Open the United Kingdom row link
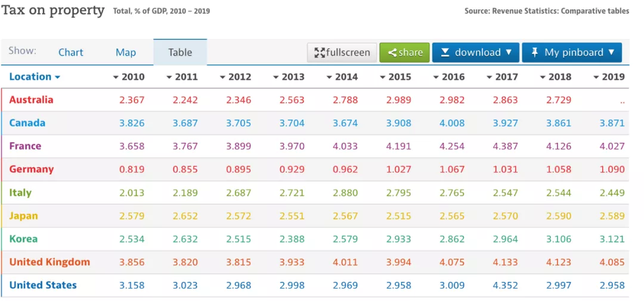 tap(49, 262)
